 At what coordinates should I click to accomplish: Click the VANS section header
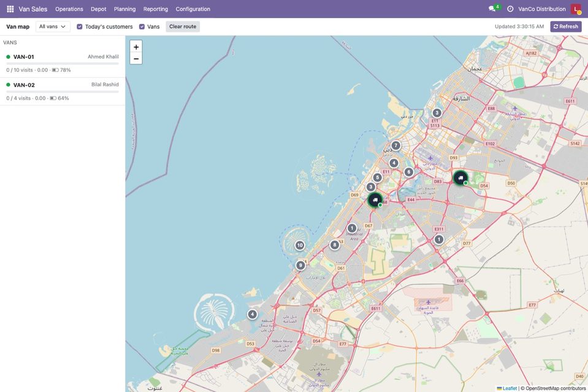pyautogui.click(x=10, y=42)
